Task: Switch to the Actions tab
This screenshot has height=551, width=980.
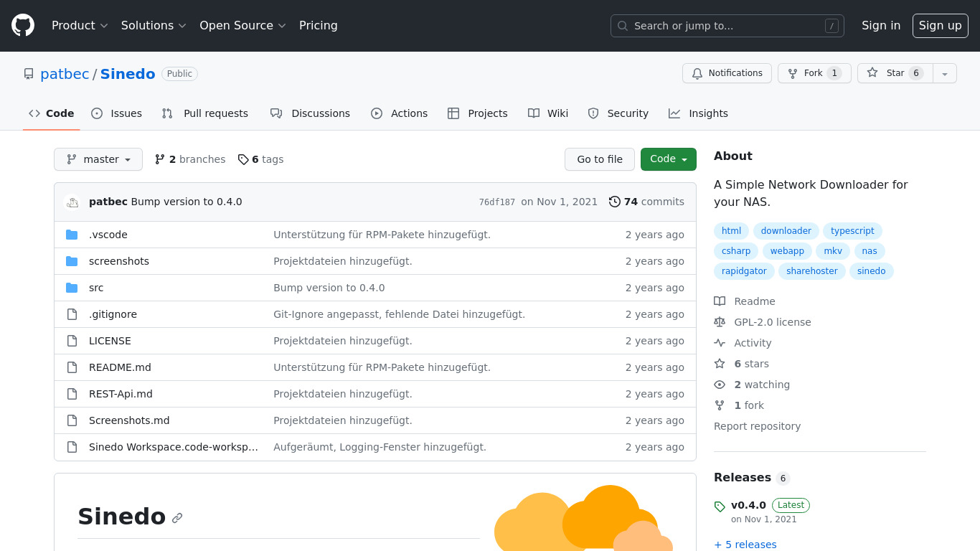Action: coord(399,113)
